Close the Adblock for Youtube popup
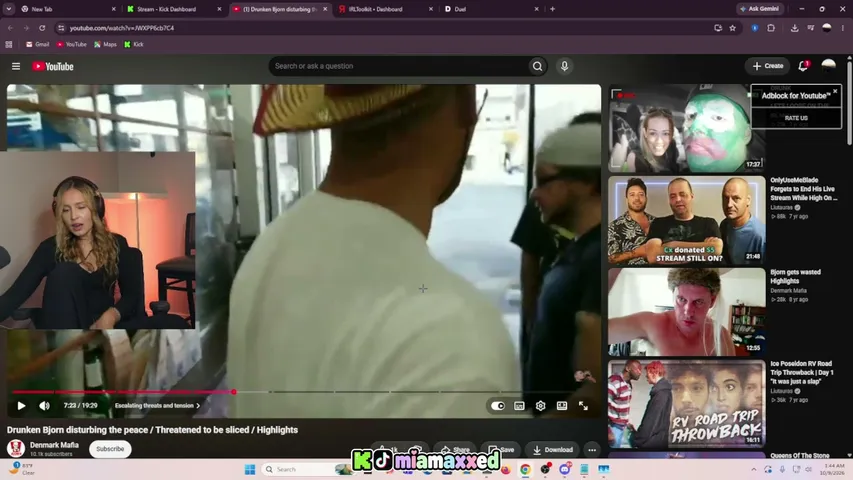This screenshot has height=480, width=853. click(835, 91)
